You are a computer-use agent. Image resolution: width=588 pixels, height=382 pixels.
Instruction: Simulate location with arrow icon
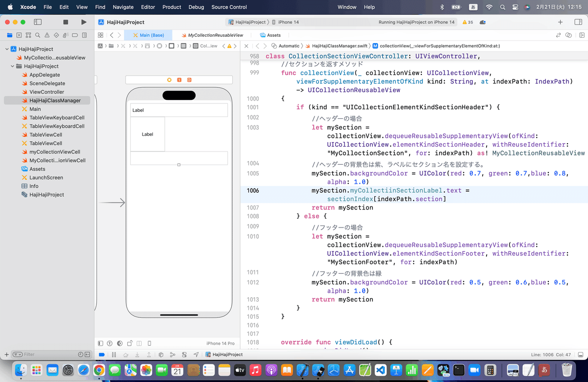click(196, 354)
